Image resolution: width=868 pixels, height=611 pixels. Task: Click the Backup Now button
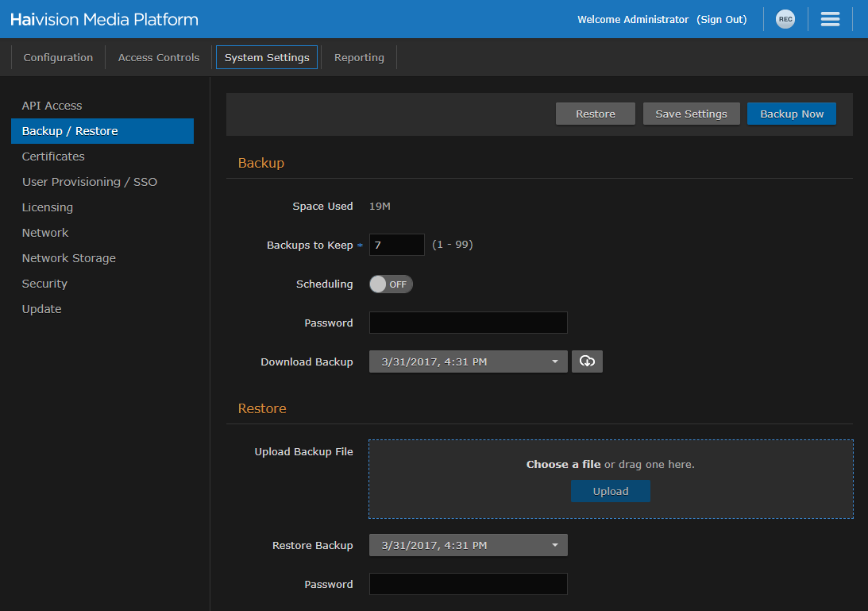[x=791, y=113]
